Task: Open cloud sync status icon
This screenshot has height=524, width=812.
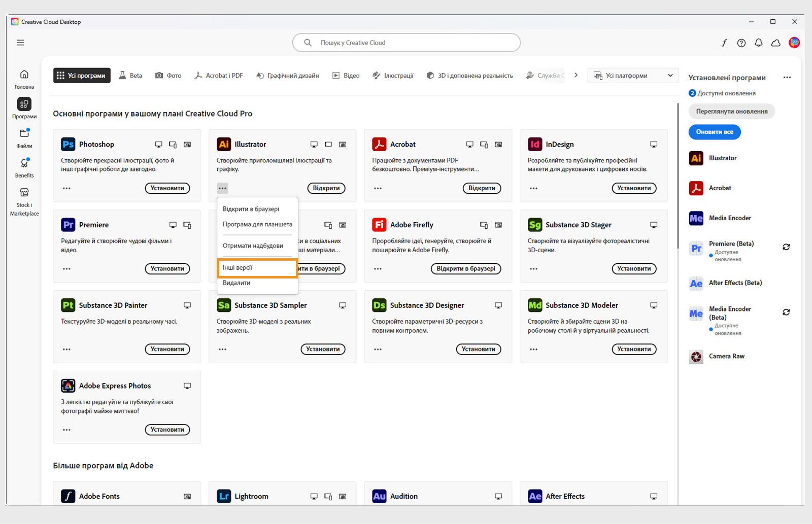Action: click(x=775, y=43)
